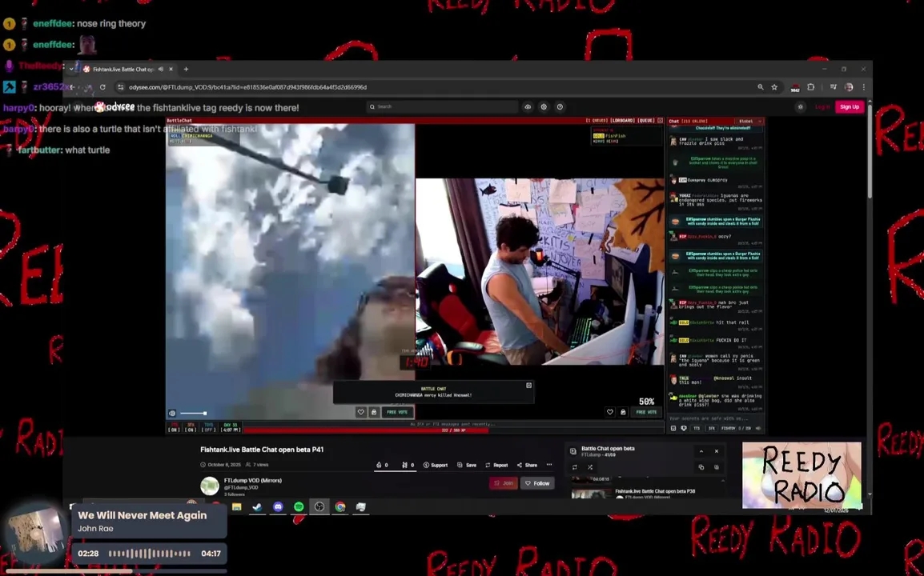Click FREE VOTE under the right stream

coord(646,412)
